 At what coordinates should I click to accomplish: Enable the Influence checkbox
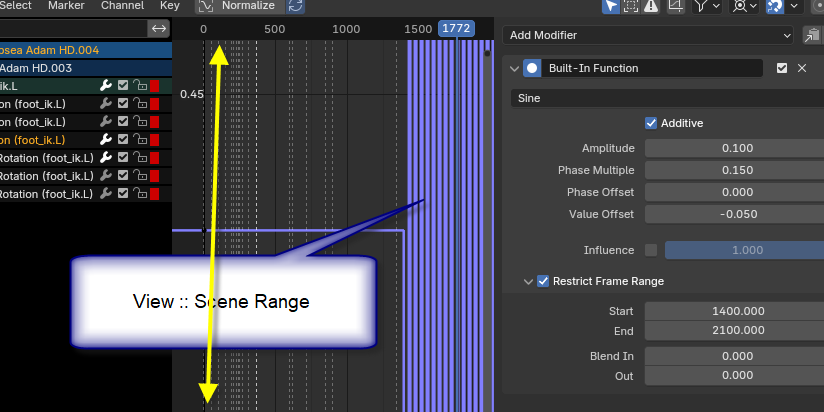(651, 250)
